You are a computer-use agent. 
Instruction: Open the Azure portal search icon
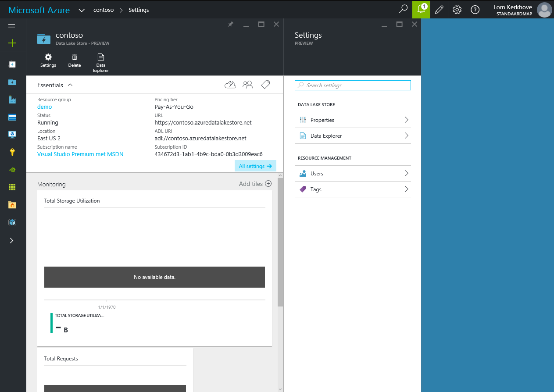tap(402, 9)
